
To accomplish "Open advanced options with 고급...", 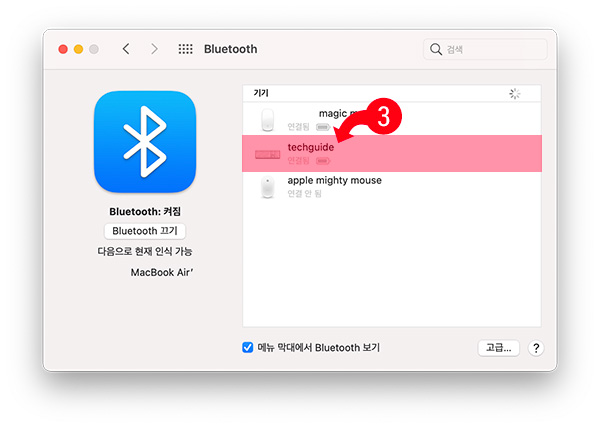I will 499,348.
